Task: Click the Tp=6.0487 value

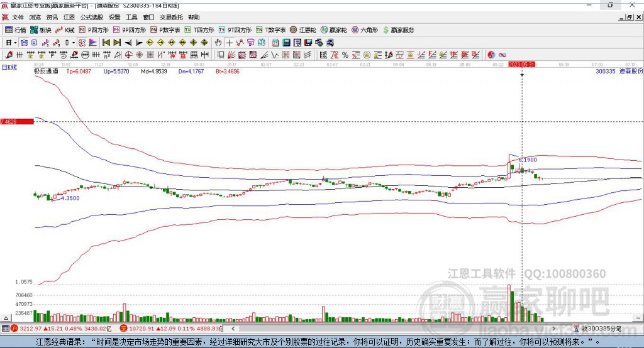Action: 79,71
